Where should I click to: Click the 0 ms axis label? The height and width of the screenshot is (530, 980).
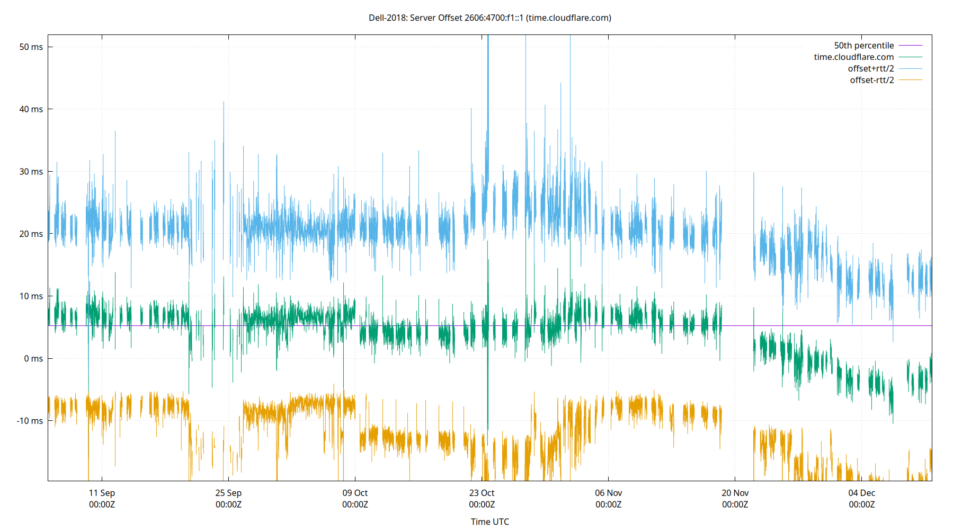click(x=33, y=358)
